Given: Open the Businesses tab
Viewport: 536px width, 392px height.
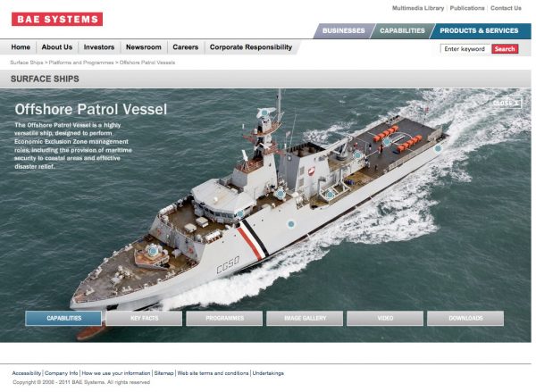Looking at the screenshot, I should 343,30.
